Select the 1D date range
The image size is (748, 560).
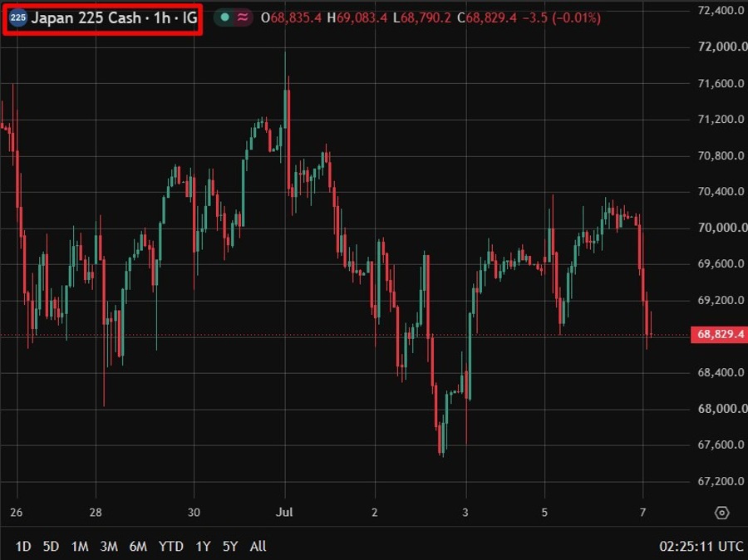pos(23,546)
